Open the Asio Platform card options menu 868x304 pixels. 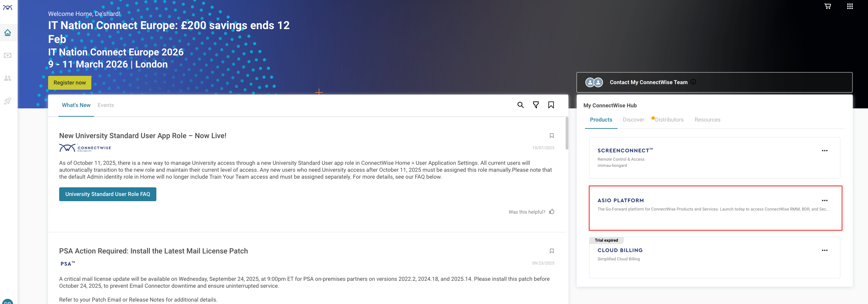click(x=825, y=200)
